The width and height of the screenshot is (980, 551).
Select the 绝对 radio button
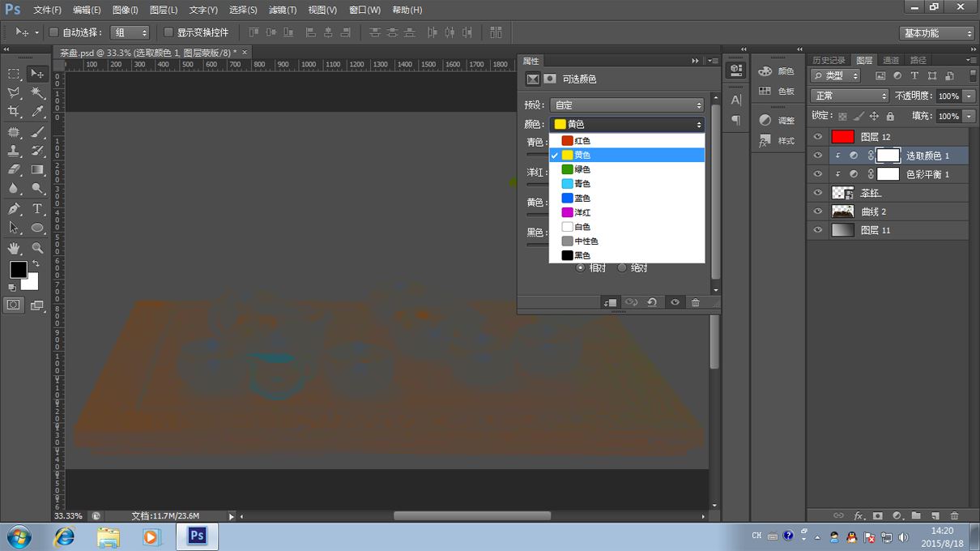coord(622,267)
